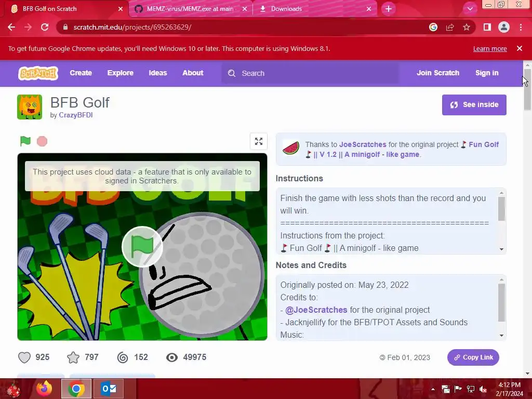The width and height of the screenshot is (532, 399).
Task: Click Learn more in update banner
Action: coord(490,48)
